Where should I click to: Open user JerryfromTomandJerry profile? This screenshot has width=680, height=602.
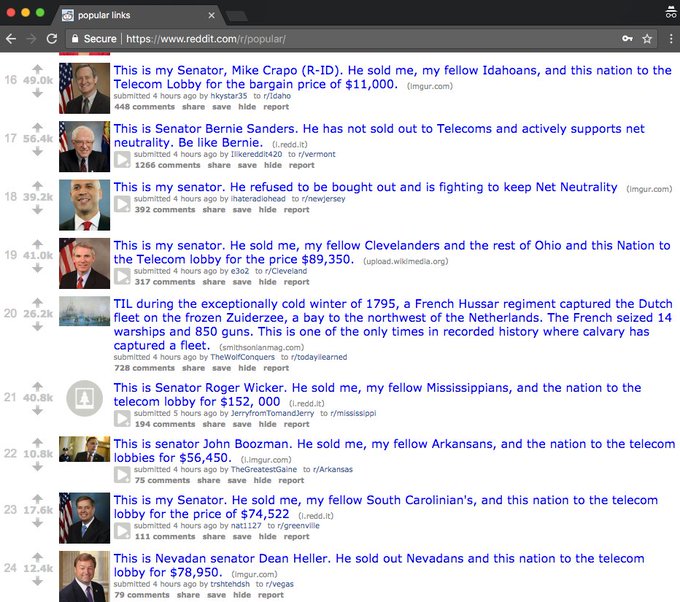272,413
